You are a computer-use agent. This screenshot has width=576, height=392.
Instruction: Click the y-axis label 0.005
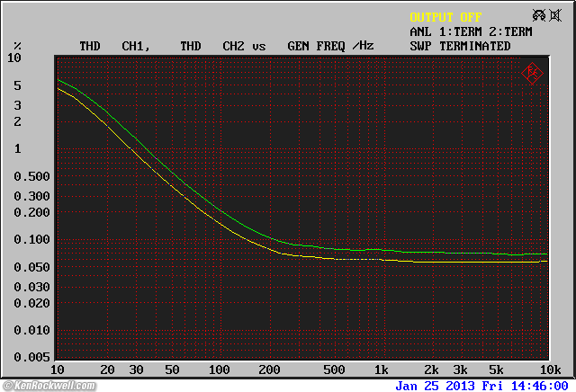31,357
